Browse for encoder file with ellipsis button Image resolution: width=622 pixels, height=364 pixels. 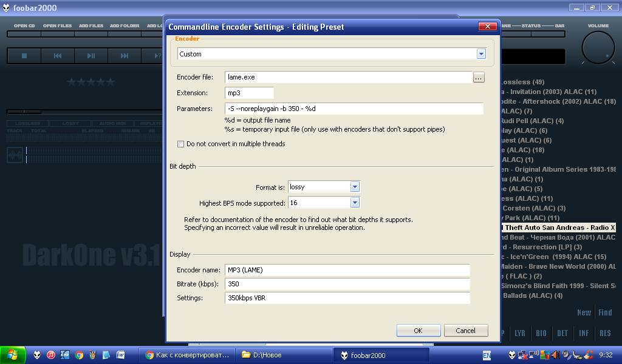point(479,78)
